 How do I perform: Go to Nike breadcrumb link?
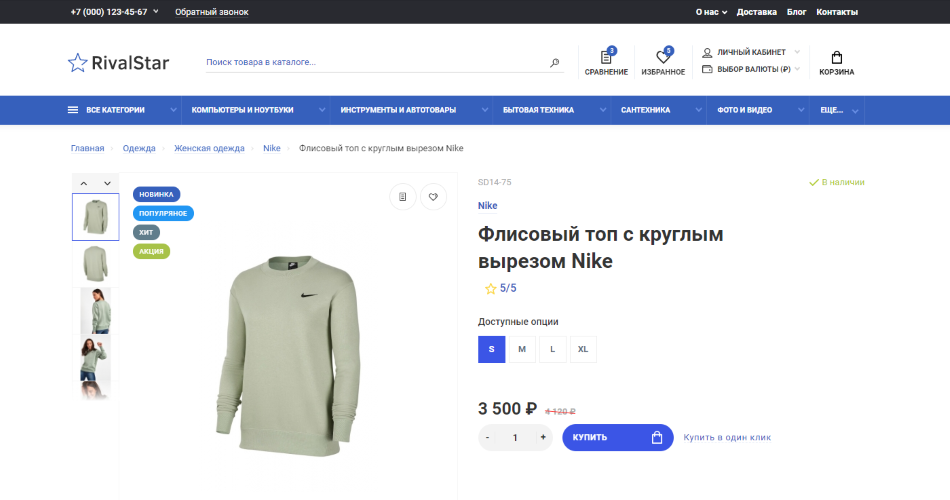pos(271,148)
